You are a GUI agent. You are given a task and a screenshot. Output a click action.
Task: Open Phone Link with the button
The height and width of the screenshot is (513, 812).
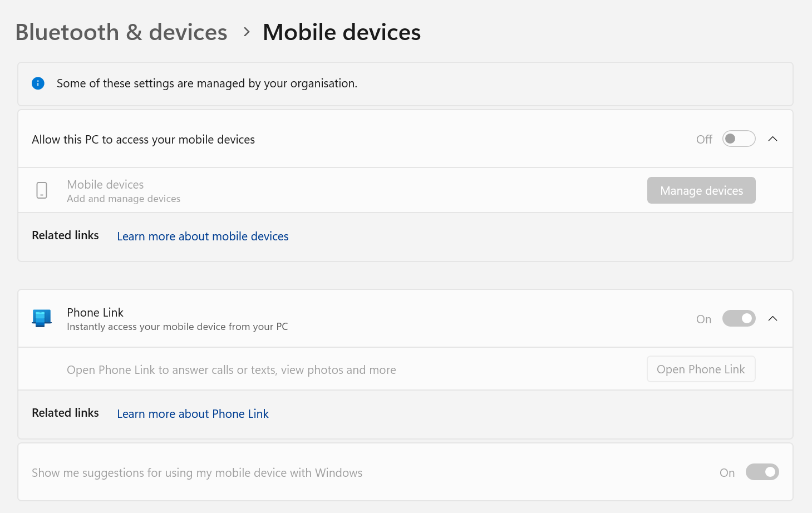pos(701,369)
